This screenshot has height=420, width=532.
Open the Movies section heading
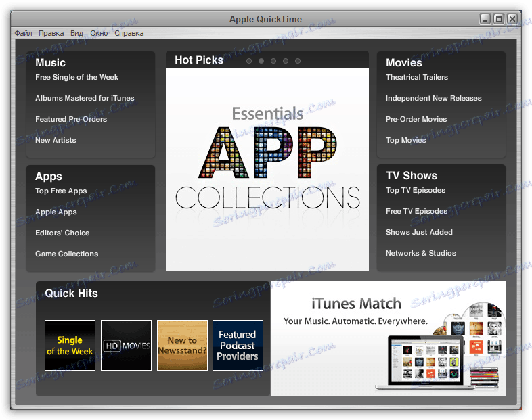(404, 63)
